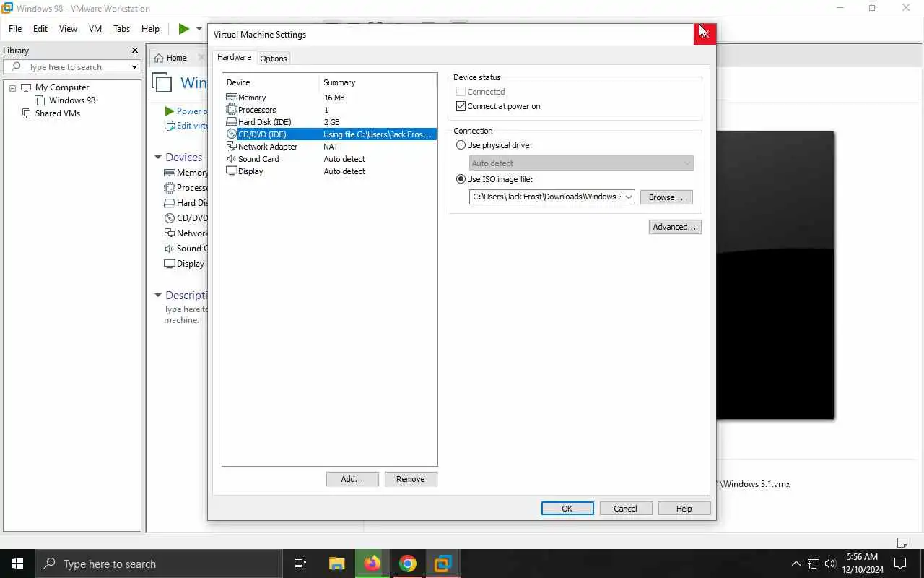Open File Explorer from the taskbar
This screenshot has width=924, height=578.
[x=337, y=564]
